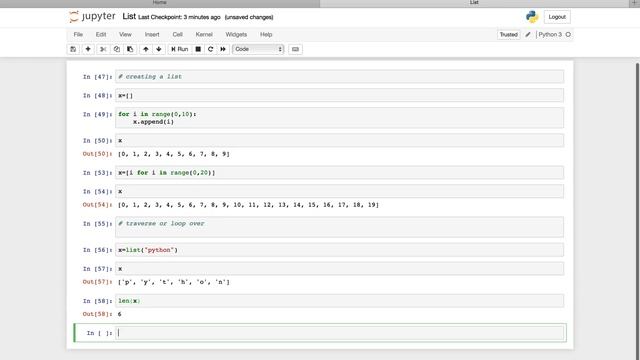
Task: Click the Python 3 kernel name
Action: (550, 35)
